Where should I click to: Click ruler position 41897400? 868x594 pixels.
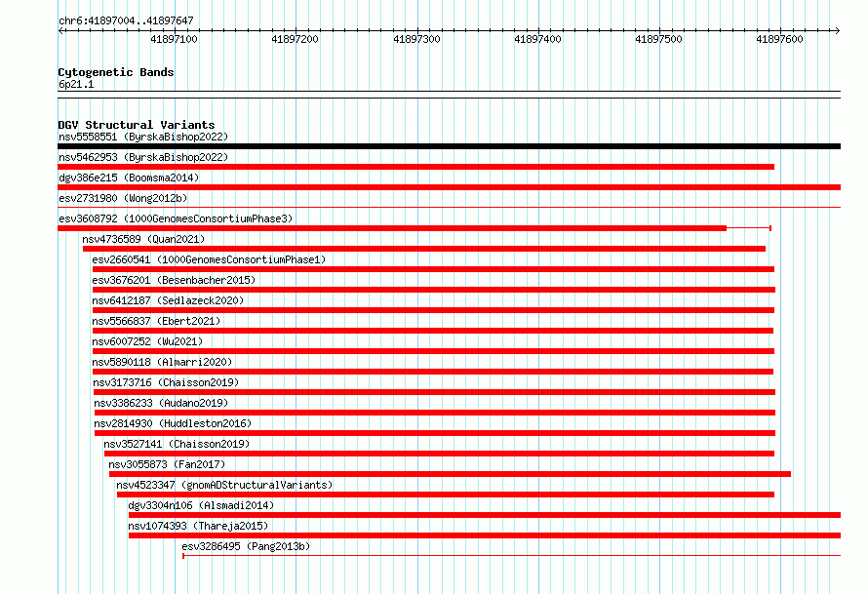(538, 39)
